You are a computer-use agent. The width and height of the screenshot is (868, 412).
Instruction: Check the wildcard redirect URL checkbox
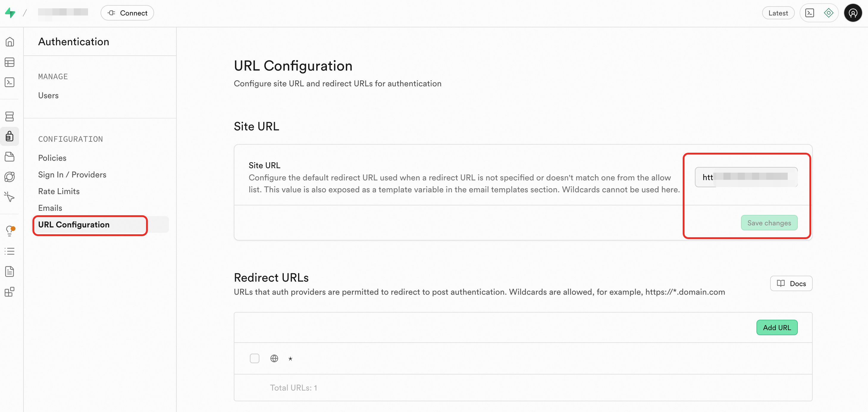pos(254,358)
